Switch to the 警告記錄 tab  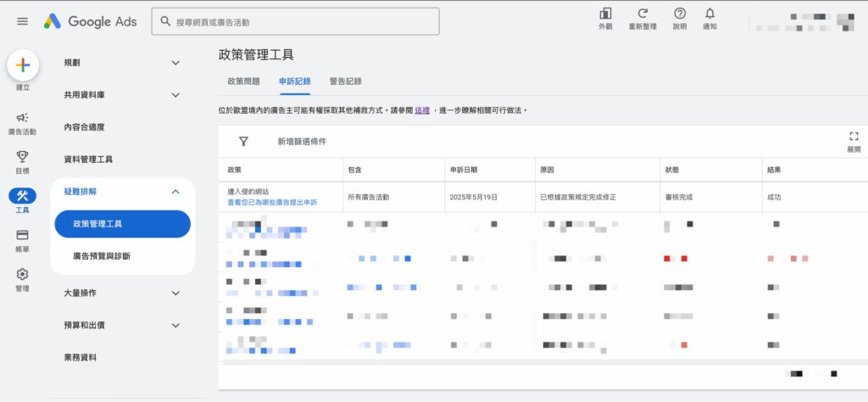click(x=346, y=81)
